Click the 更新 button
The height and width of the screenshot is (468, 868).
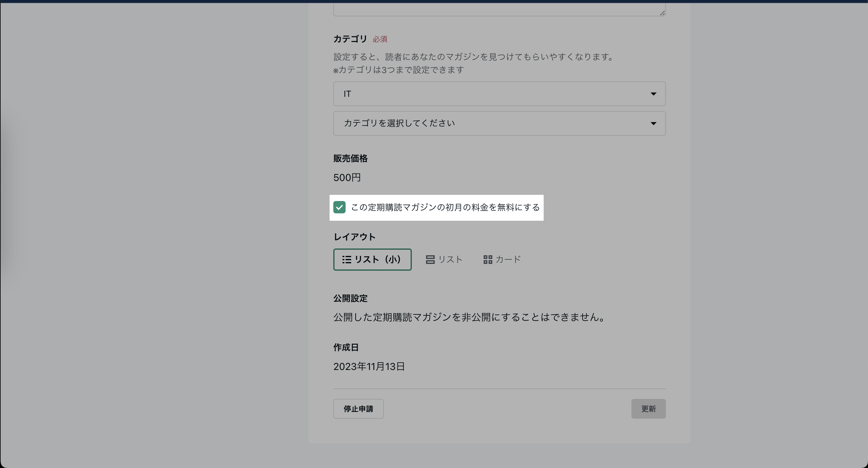(x=648, y=409)
